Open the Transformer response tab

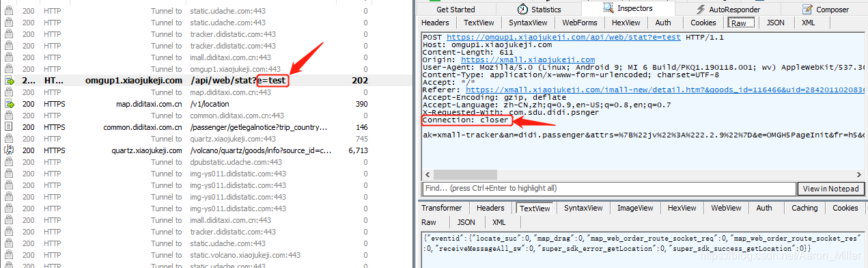441,208
